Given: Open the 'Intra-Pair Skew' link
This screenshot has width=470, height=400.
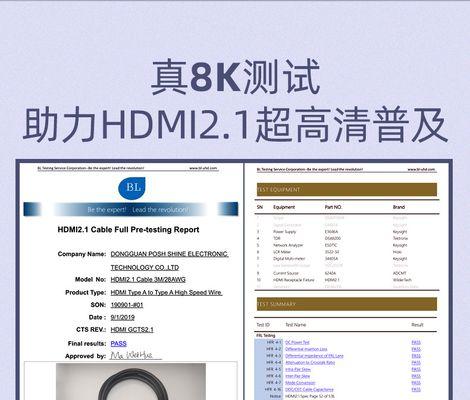Looking at the screenshot, I should 298,369.
